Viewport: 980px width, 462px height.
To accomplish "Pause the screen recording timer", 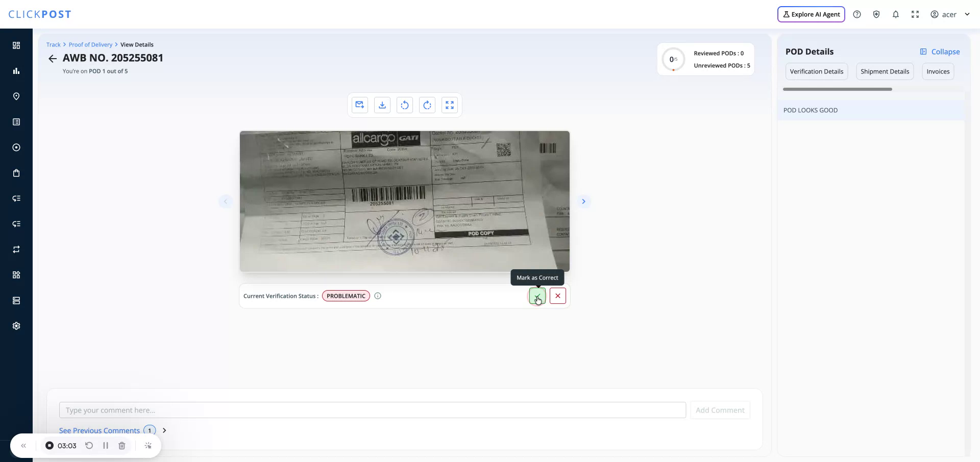I will point(105,445).
